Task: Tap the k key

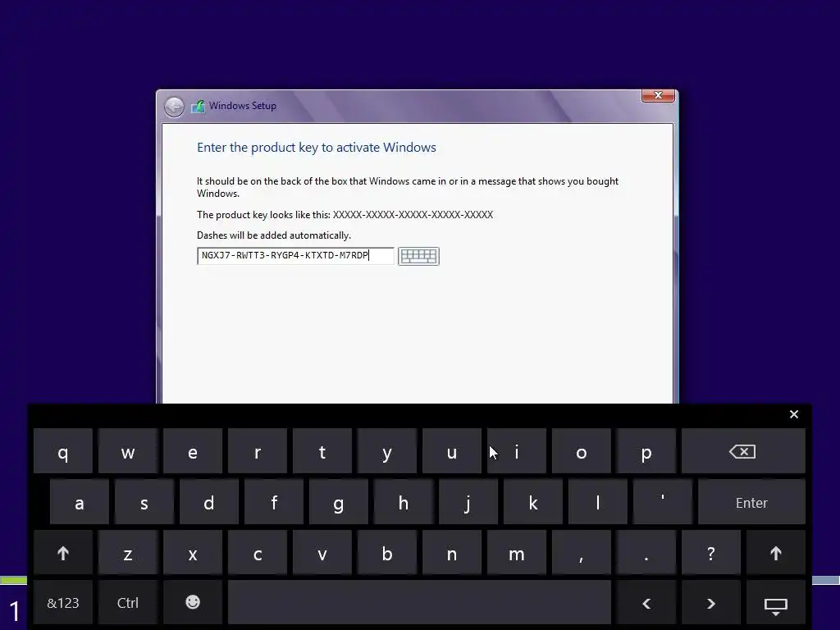Action: click(533, 502)
